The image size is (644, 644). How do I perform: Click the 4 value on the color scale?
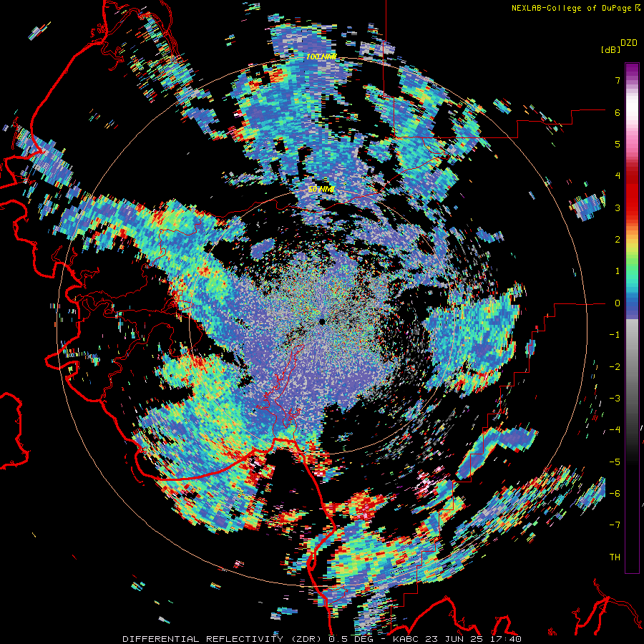[x=618, y=176]
